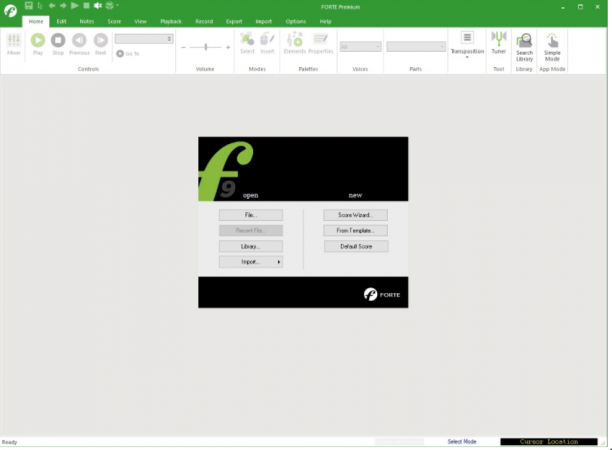Click the play triangle in quick access toolbar
The height and width of the screenshot is (450, 612).
coord(75,5)
